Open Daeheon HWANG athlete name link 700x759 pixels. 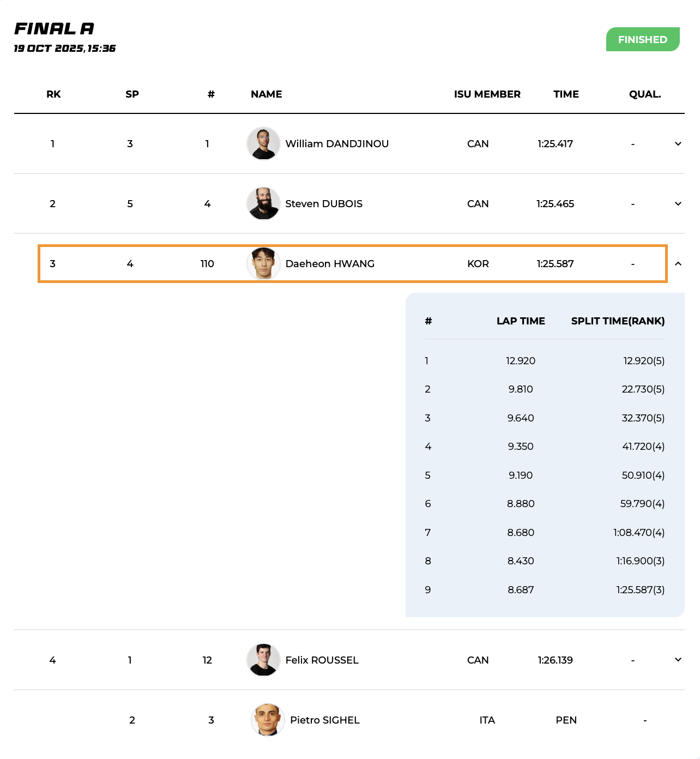click(330, 264)
